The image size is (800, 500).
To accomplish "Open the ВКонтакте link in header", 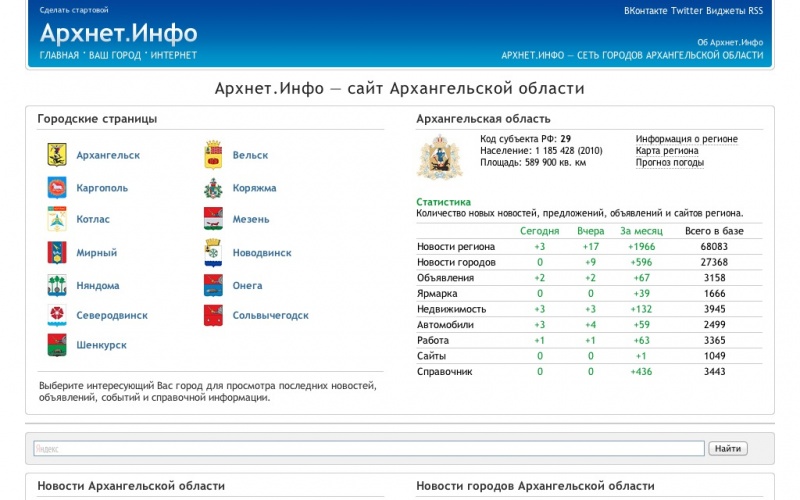I will tap(645, 11).
